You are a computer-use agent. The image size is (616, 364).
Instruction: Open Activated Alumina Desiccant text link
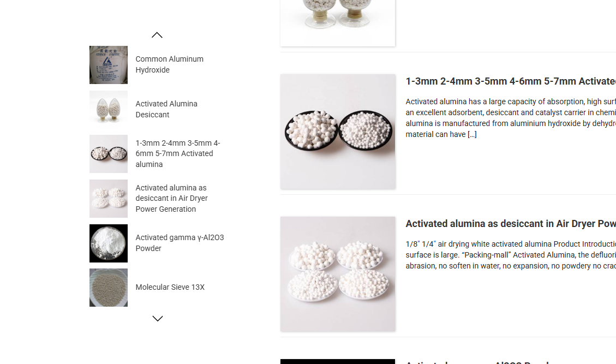pos(166,109)
